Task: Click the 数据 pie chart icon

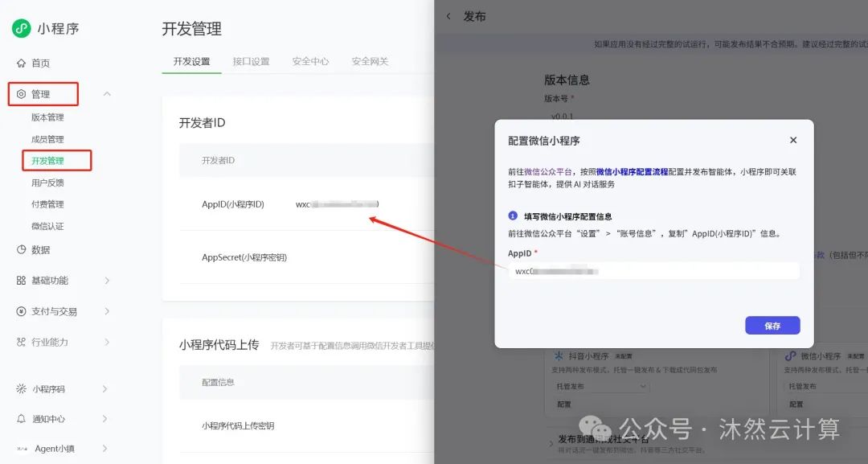Action: (x=21, y=250)
